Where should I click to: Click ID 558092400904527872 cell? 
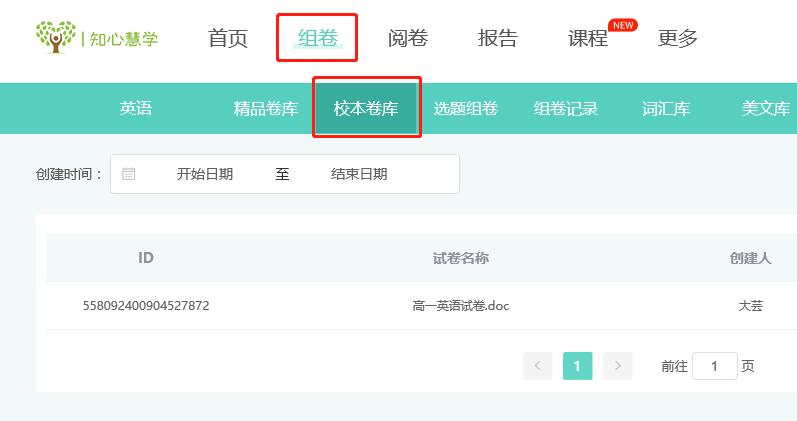click(x=146, y=306)
